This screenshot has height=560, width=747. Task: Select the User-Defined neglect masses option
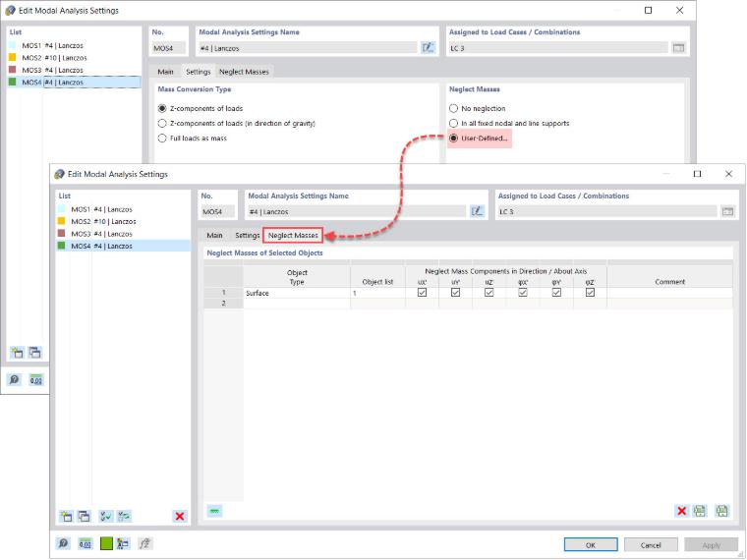click(x=453, y=139)
